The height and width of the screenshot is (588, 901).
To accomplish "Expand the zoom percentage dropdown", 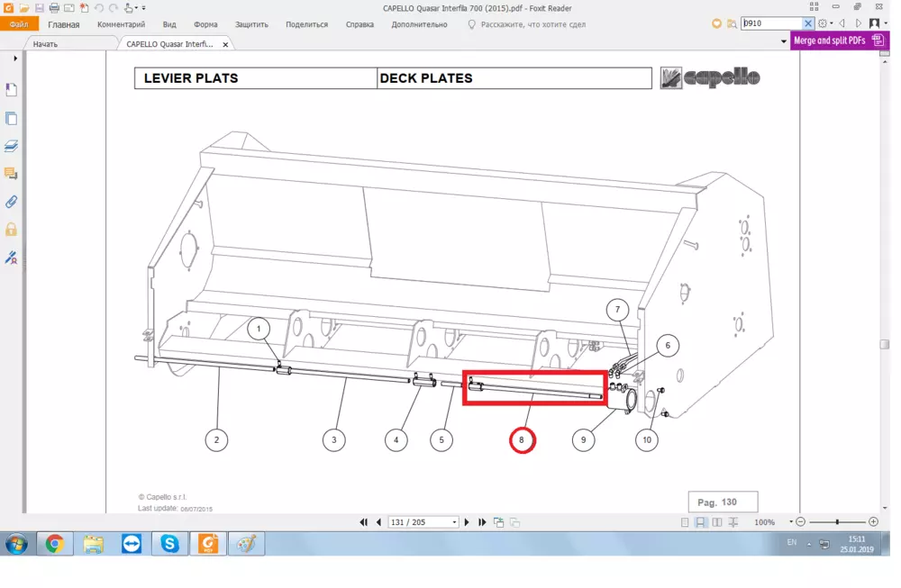I will (x=791, y=522).
